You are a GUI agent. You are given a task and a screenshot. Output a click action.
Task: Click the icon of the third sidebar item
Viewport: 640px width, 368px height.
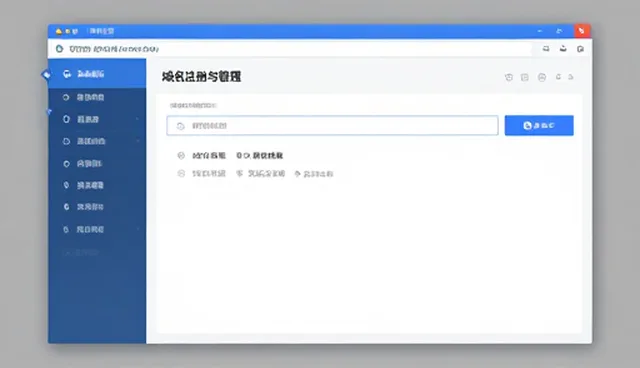click(x=66, y=119)
